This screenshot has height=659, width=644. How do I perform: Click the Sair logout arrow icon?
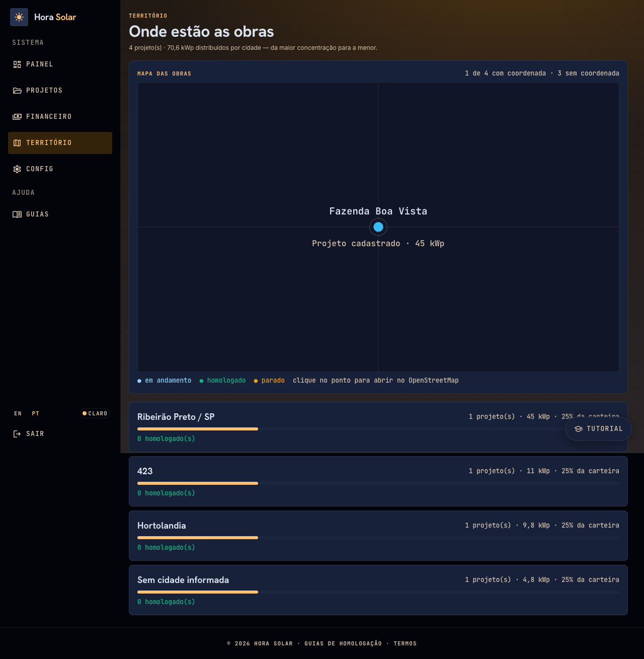coord(17,434)
